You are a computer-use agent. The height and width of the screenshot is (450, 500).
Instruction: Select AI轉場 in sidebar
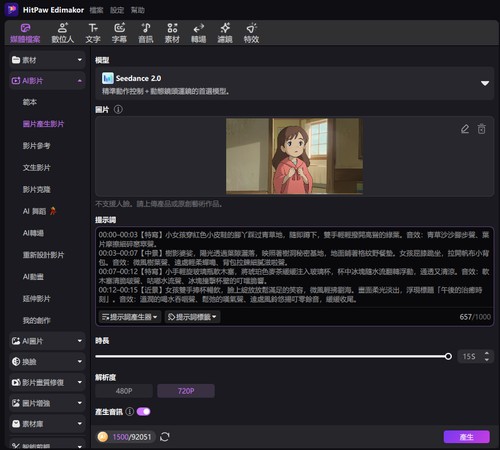point(33,233)
